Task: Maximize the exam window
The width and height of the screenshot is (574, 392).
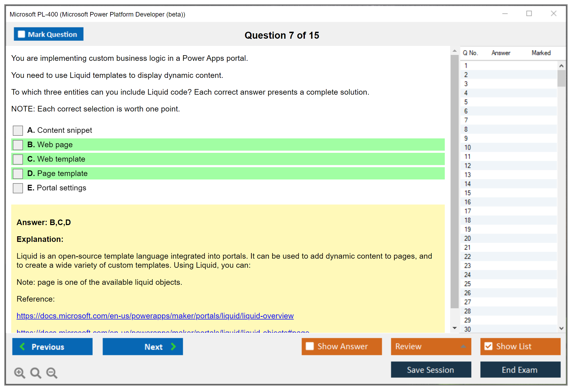Action: click(529, 14)
